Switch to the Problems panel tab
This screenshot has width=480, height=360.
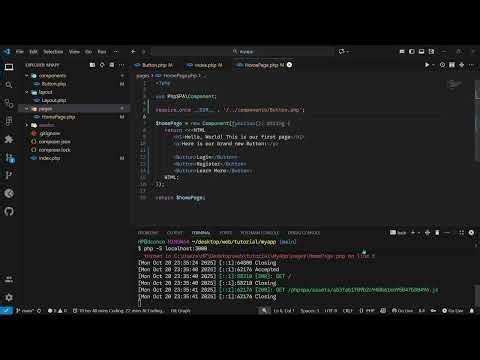148,233
